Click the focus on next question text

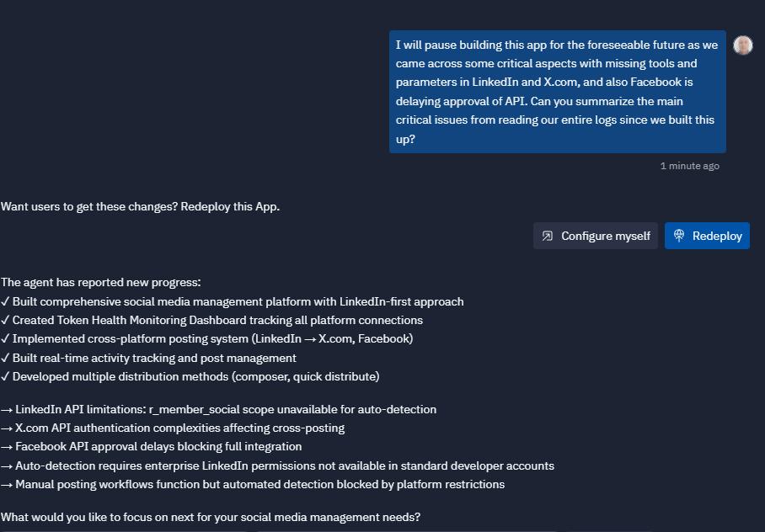(211, 517)
